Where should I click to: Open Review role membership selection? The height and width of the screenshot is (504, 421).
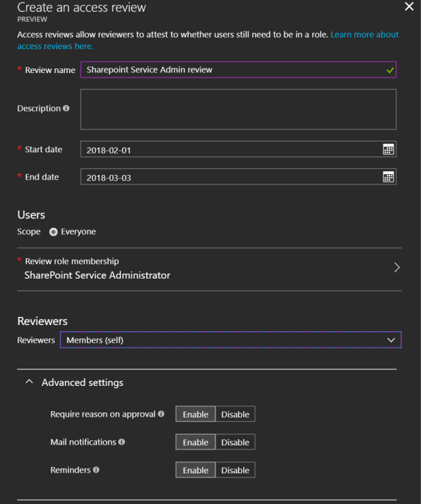click(209, 268)
